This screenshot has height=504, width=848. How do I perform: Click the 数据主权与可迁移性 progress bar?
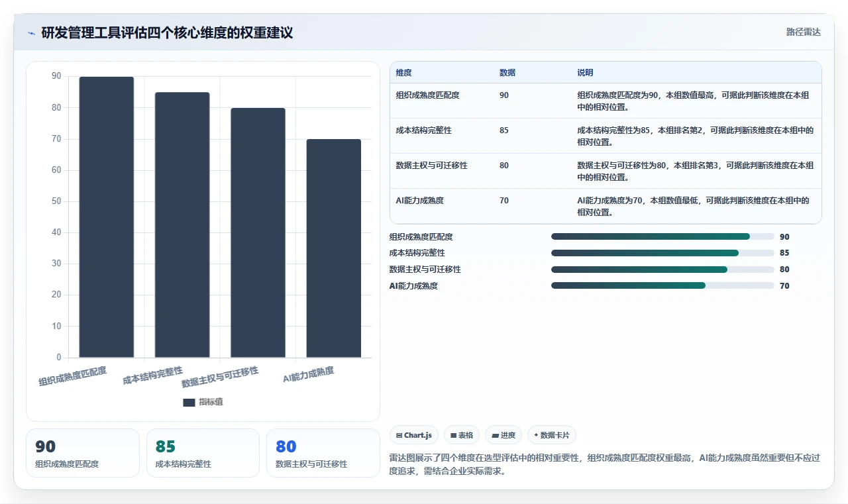(x=662, y=270)
